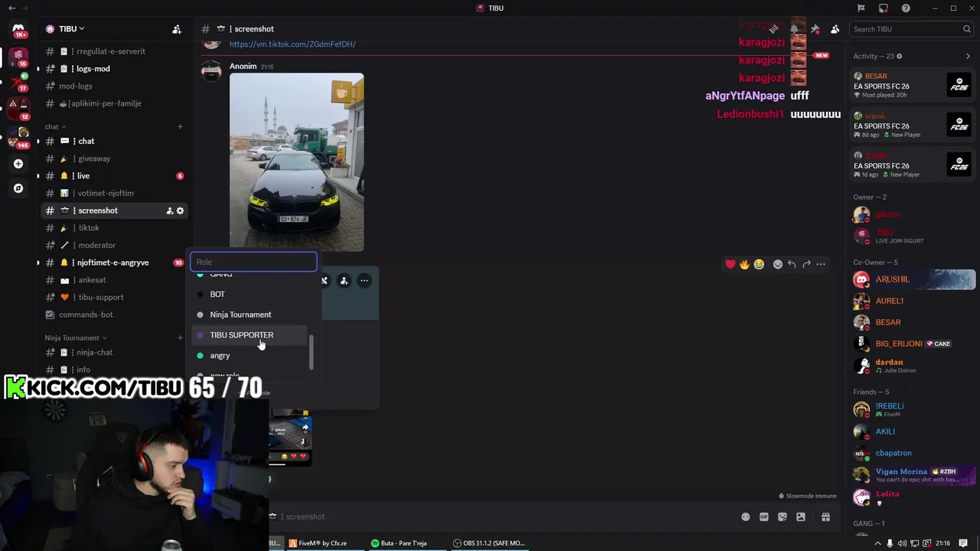Select BOT role from list

250,294
